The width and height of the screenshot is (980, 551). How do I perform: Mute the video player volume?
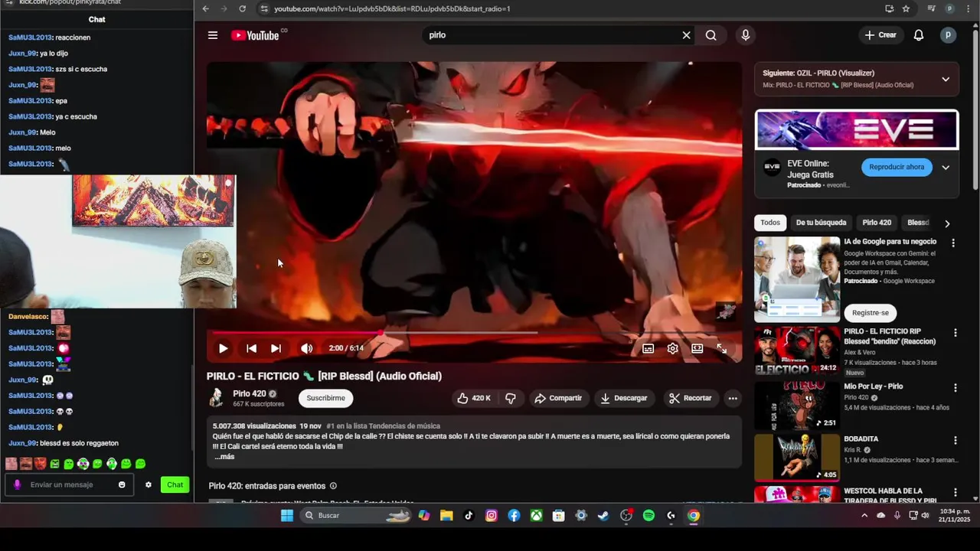(306, 348)
